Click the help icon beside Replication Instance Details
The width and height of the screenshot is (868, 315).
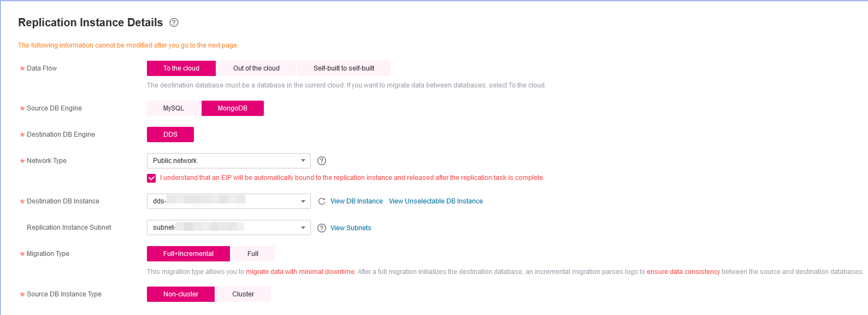point(174,22)
